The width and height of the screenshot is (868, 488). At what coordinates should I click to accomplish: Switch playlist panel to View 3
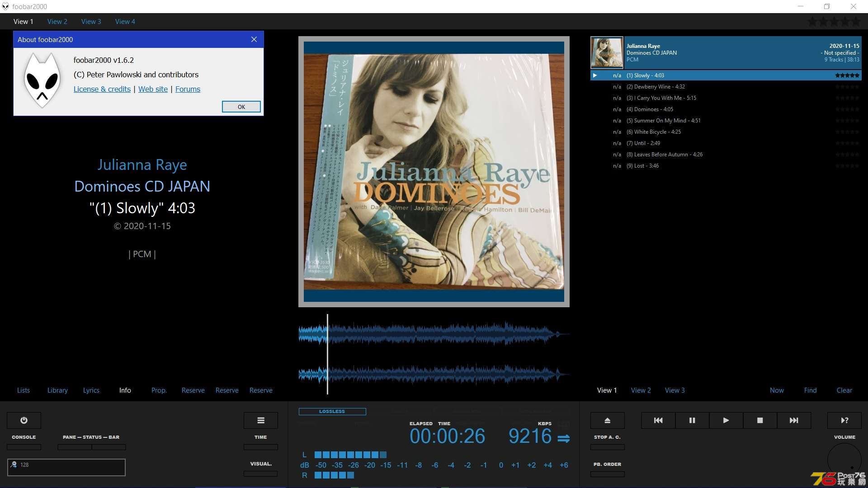click(x=675, y=390)
